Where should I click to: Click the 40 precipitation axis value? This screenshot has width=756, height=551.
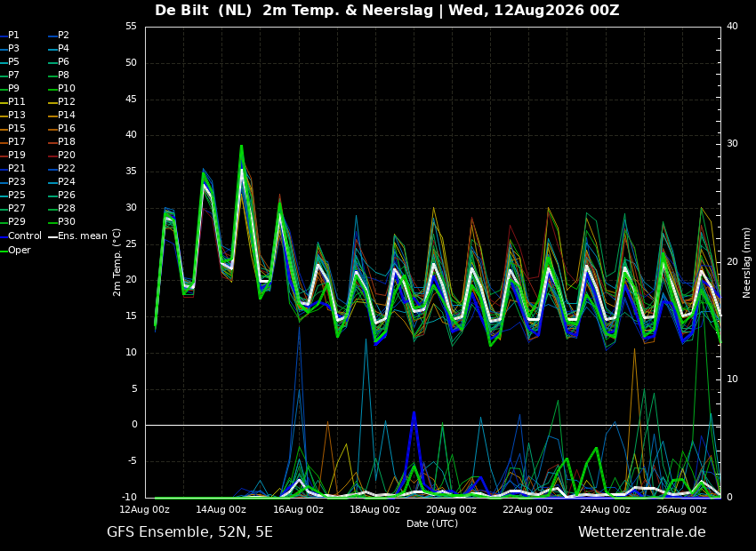coord(732,27)
